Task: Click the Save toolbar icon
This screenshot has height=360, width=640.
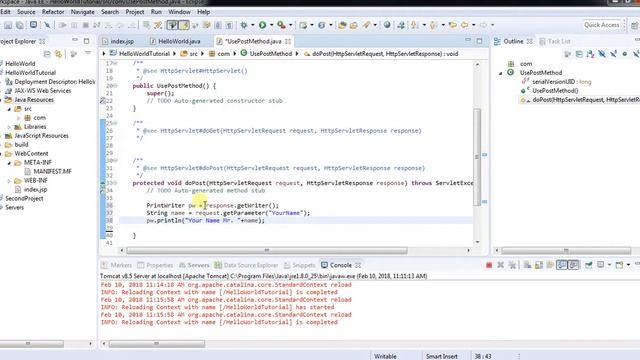Action: (x=8, y=25)
